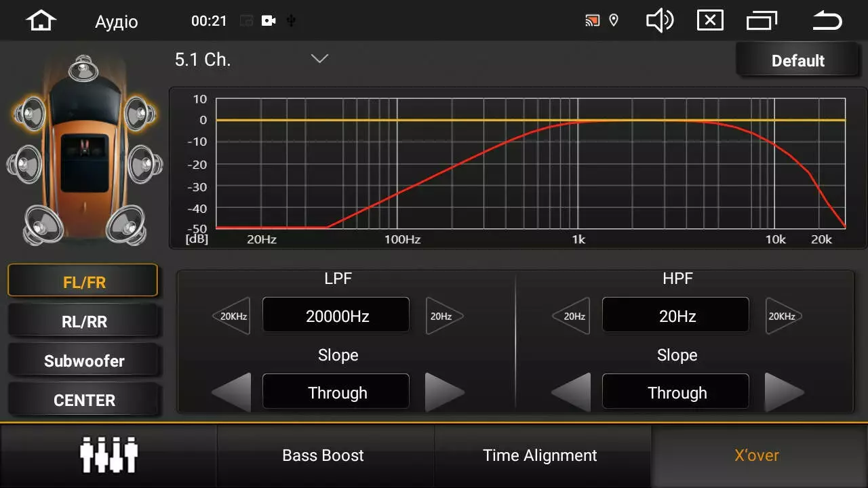Image resolution: width=868 pixels, height=488 pixels.
Task: Increase HPF frequency toward 20KHz
Action: 783,316
